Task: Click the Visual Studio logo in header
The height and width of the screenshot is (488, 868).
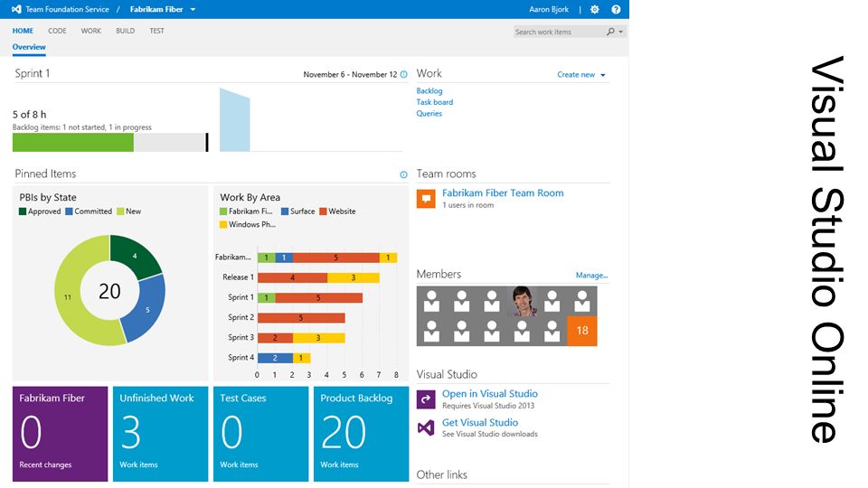Action: (x=16, y=9)
